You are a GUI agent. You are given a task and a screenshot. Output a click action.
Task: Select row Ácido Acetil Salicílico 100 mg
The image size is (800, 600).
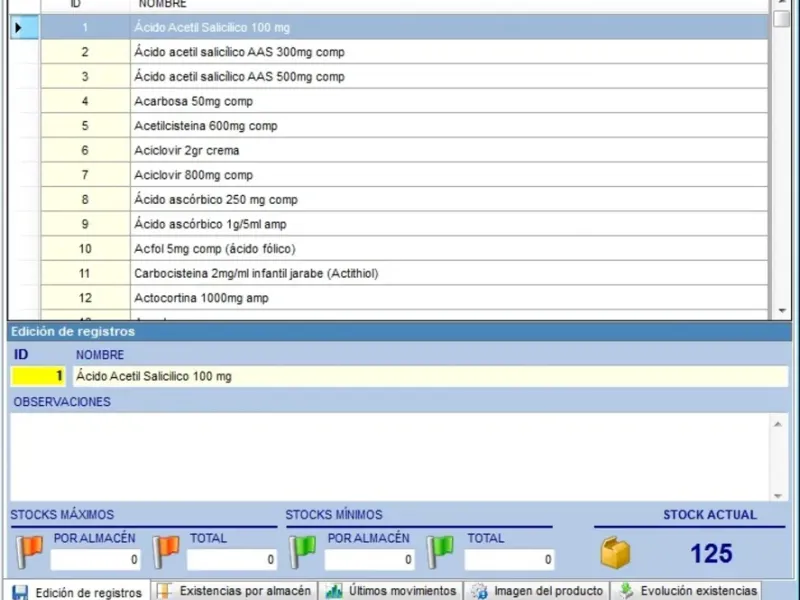[449, 28]
